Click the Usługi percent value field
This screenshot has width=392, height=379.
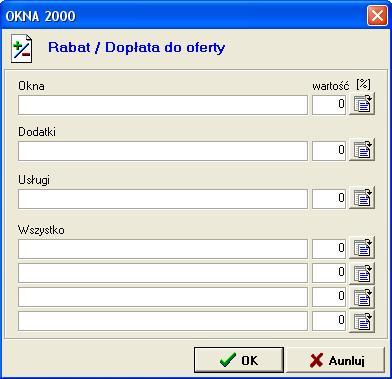tap(329, 199)
